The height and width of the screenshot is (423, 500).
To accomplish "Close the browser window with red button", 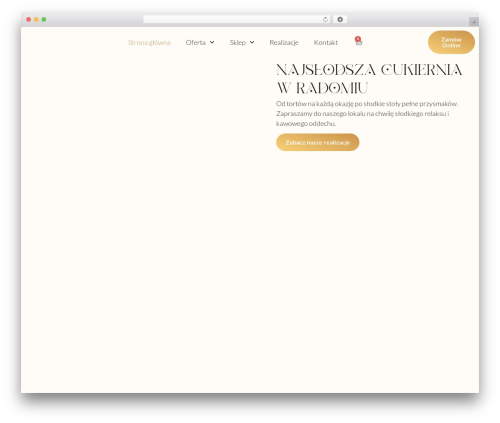I will [x=29, y=19].
